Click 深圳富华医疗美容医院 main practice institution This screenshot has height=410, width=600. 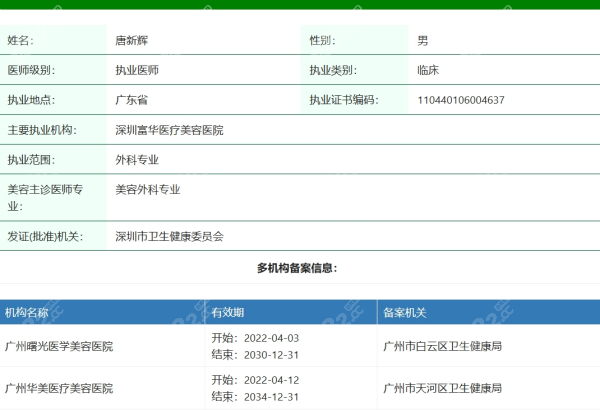(169, 130)
